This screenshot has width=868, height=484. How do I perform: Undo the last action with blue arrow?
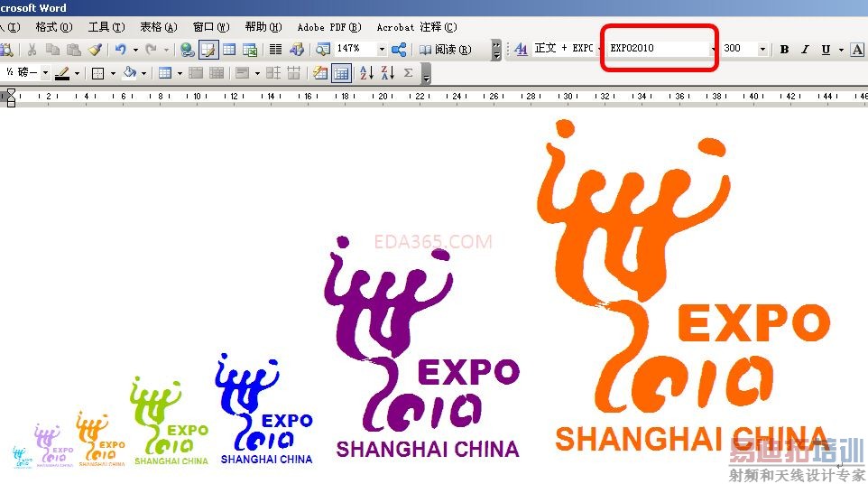click(120, 50)
